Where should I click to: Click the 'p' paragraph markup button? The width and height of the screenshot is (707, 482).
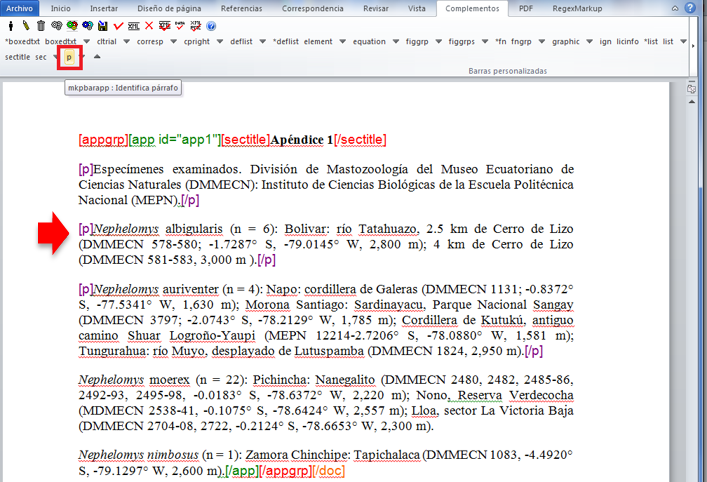pyautogui.click(x=69, y=58)
